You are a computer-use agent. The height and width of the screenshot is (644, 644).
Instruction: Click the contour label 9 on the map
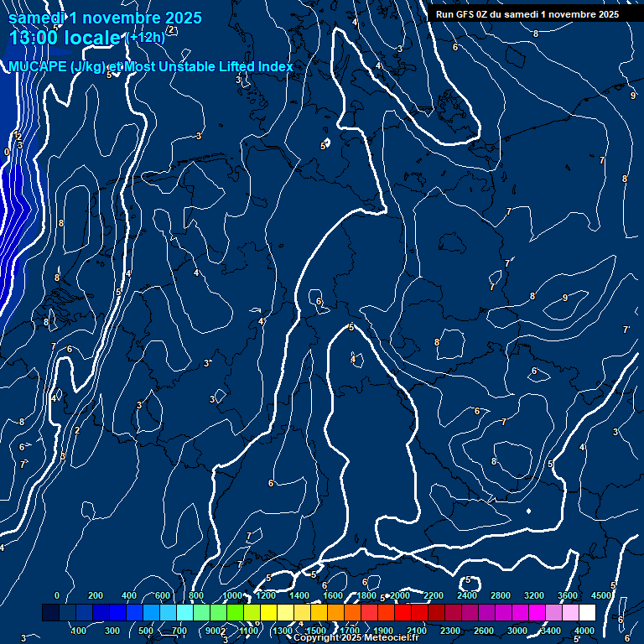[564, 298]
